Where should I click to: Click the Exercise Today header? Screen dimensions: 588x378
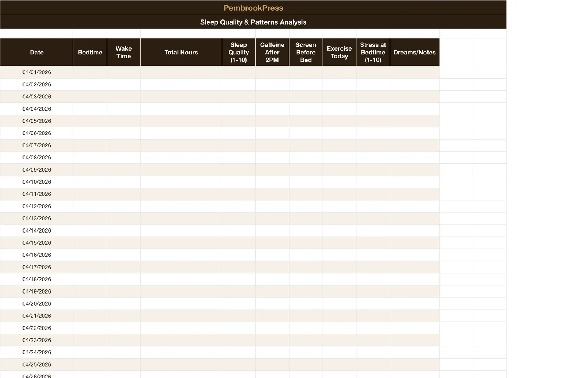point(340,52)
